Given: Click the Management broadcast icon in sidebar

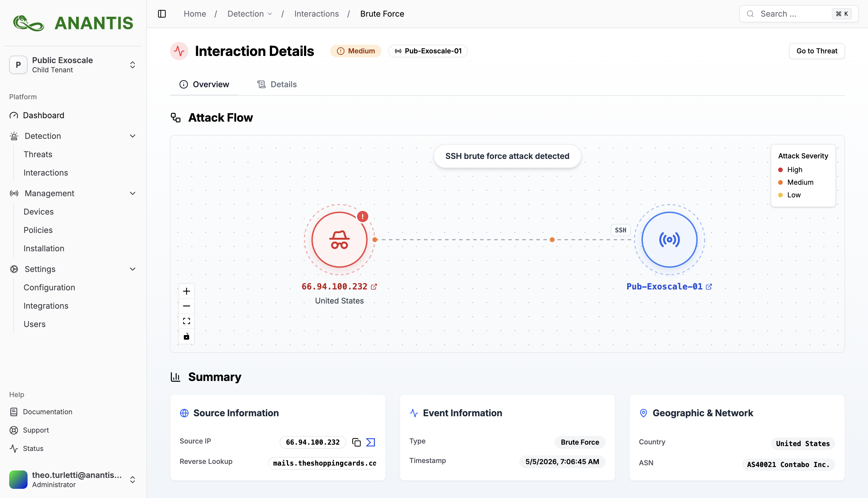Looking at the screenshot, I should [x=14, y=194].
